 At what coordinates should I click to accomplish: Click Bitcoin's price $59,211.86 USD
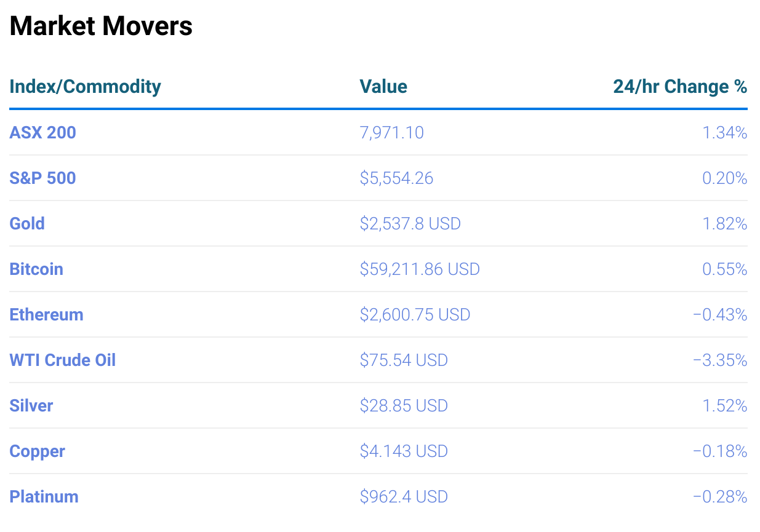420,269
